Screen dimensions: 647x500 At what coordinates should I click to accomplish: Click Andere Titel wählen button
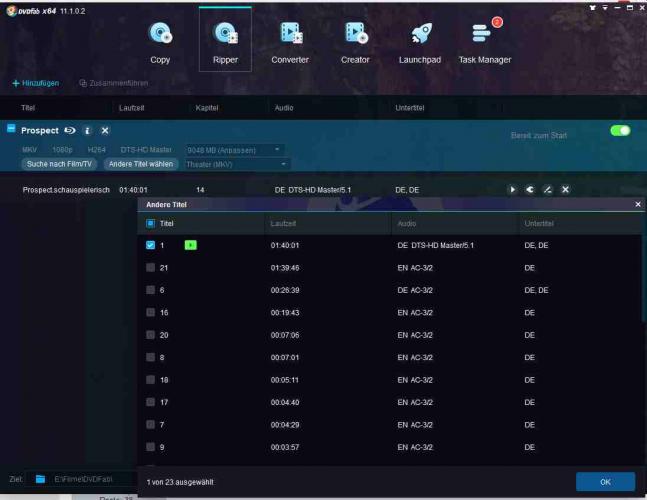pos(141,164)
